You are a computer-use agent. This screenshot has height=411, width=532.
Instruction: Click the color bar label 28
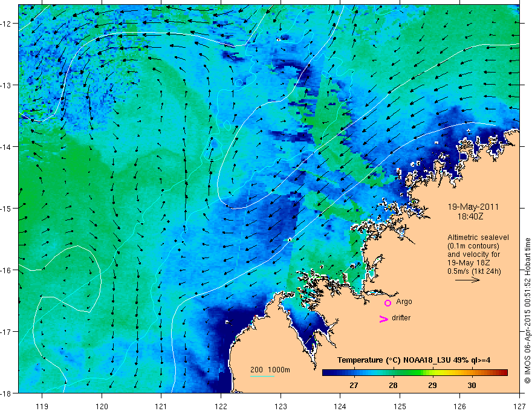click(x=393, y=385)
